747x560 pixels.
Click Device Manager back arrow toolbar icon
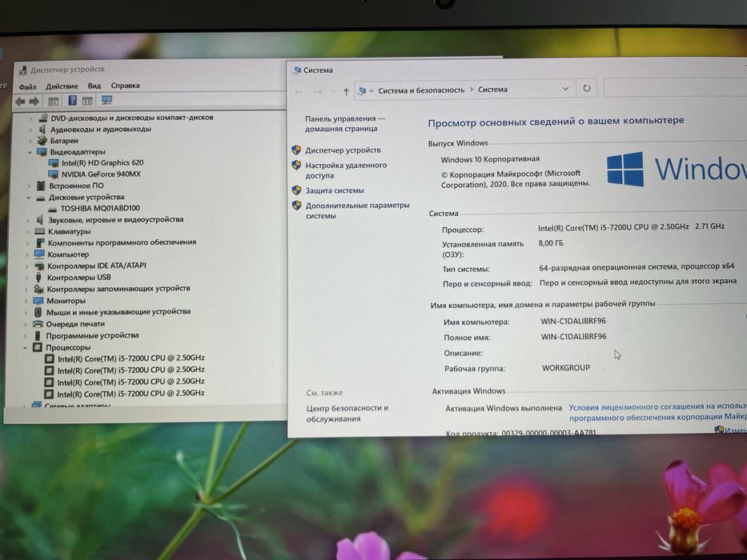click(21, 102)
